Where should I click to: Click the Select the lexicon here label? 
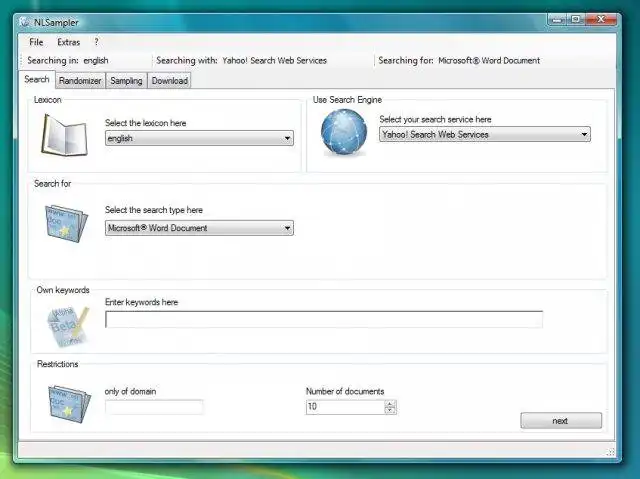pos(145,123)
